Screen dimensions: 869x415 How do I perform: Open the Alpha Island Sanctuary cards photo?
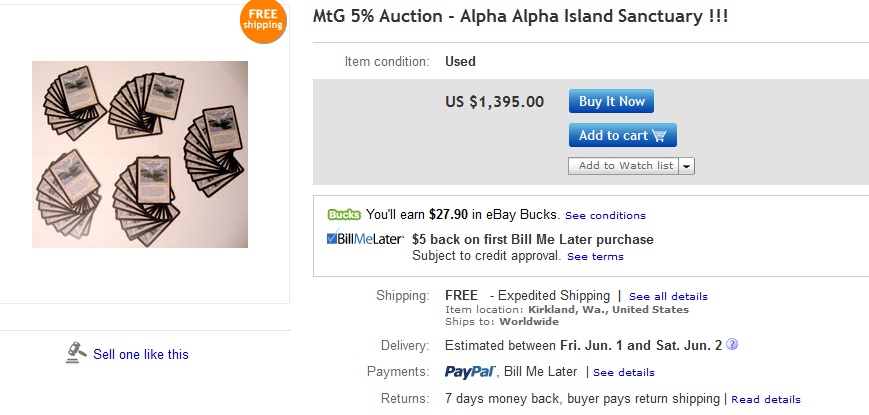coord(140,154)
